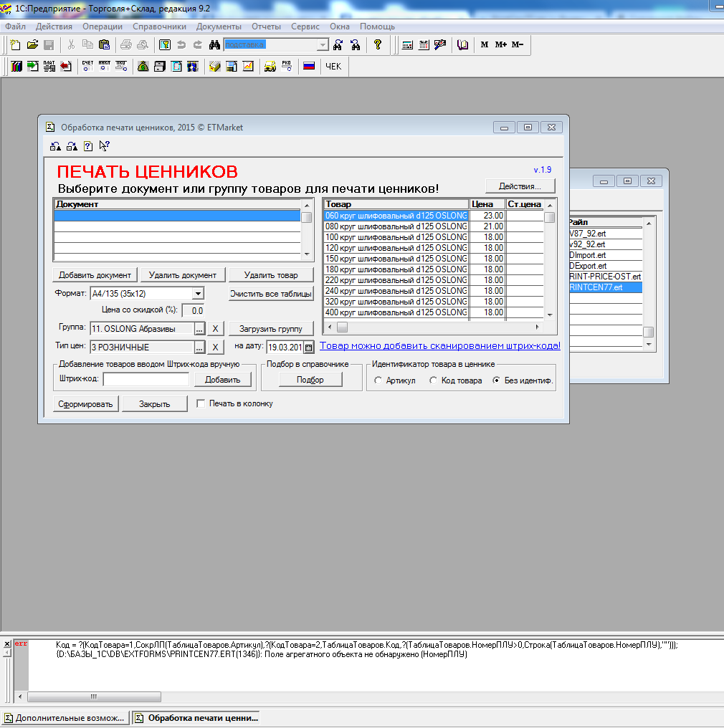724x728 pixels.
Task: Open the Справочники menu
Action: 159,27
